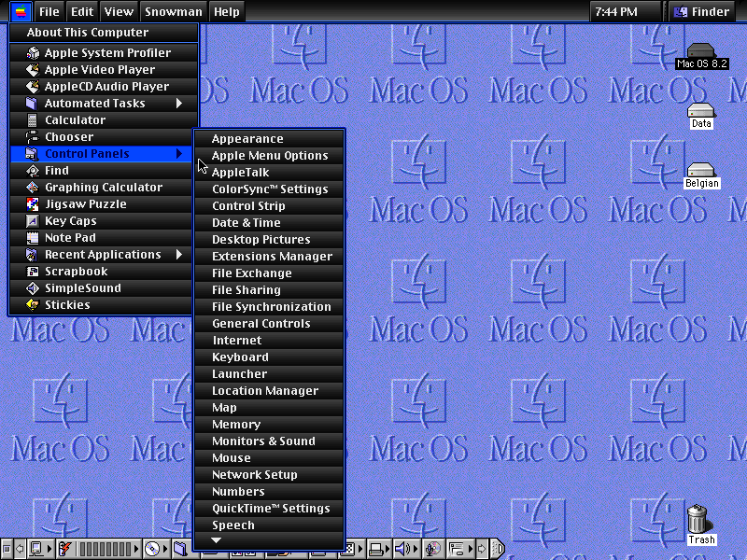Select File Exchange
Viewport: 747px width, 560px height.
coord(269,273)
